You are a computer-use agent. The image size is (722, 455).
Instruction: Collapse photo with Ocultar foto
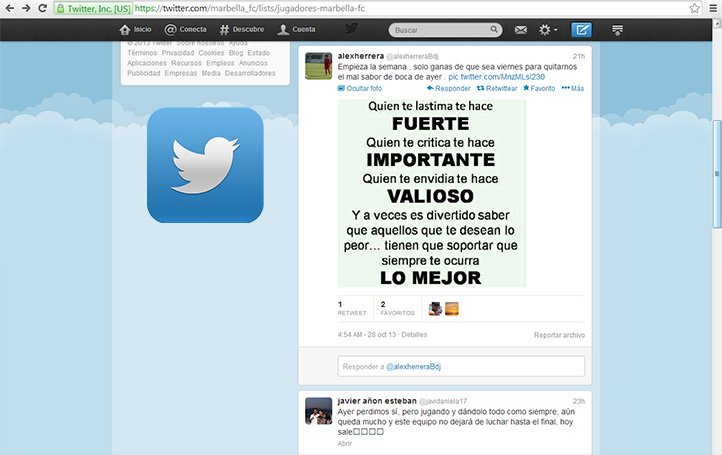tap(360, 88)
